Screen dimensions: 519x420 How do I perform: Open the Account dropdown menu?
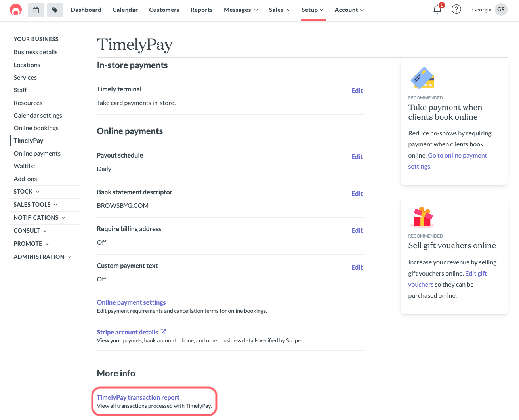point(349,10)
